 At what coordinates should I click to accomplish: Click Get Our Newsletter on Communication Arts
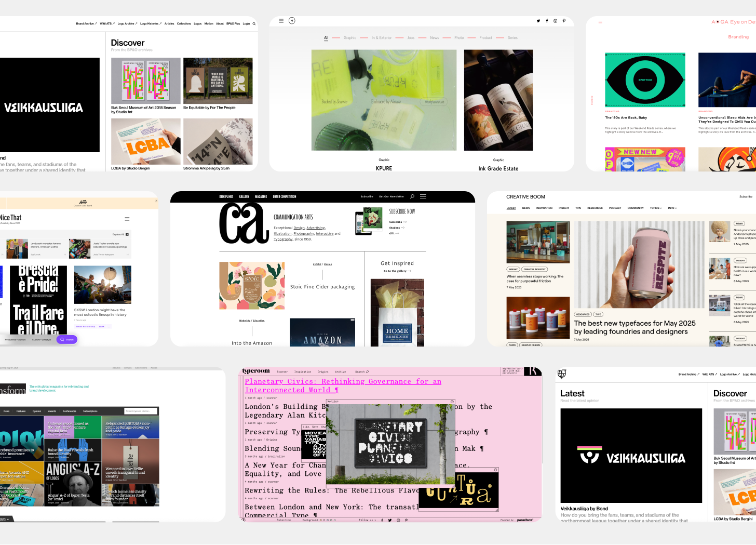click(x=392, y=196)
